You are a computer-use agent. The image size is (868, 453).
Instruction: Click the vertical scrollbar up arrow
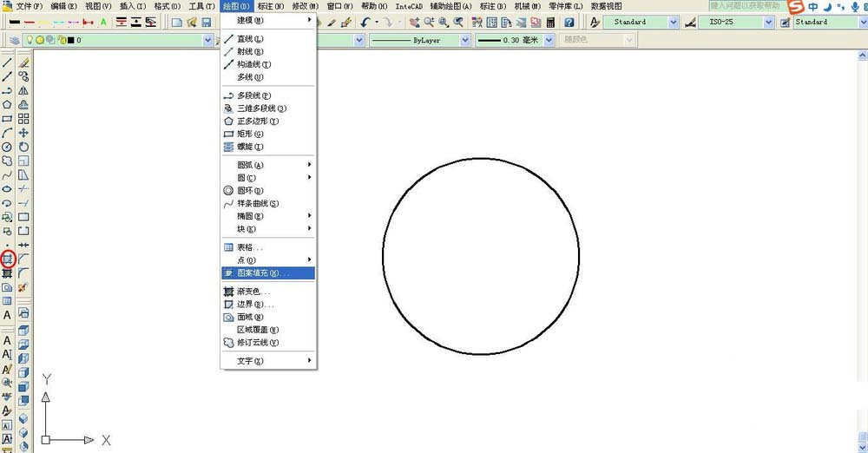(x=863, y=56)
